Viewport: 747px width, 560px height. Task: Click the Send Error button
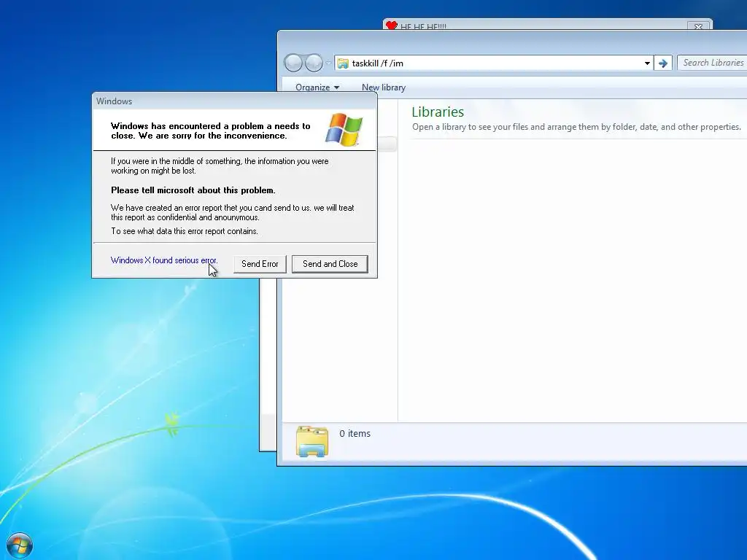(260, 264)
